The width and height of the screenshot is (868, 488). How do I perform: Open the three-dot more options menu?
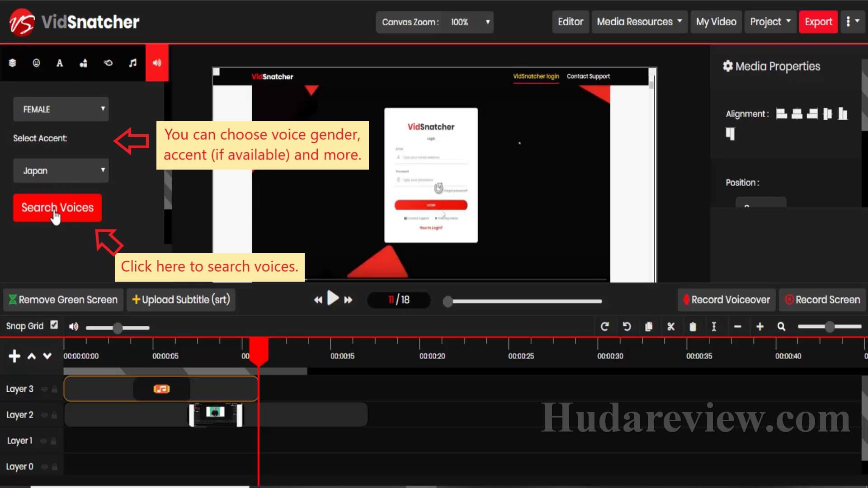[x=853, y=22]
